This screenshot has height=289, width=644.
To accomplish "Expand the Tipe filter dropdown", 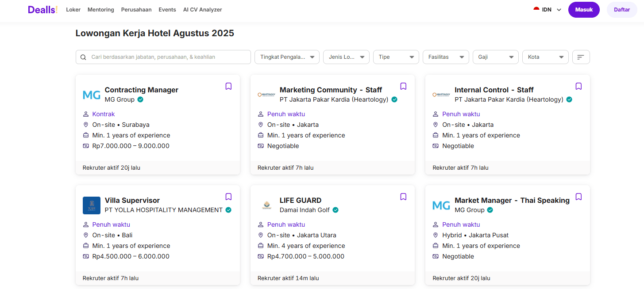I will point(396,57).
